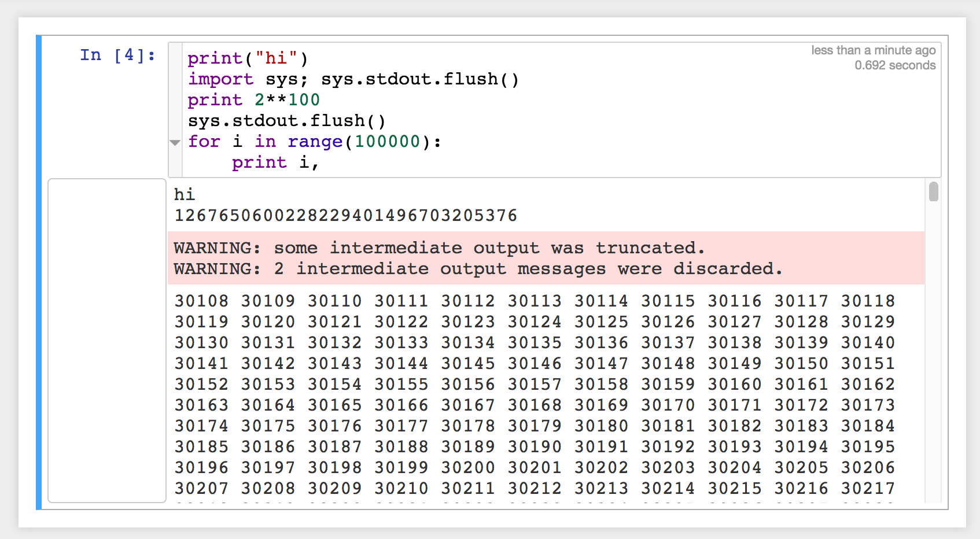Click the print 2**100 code line

[x=253, y=100]
